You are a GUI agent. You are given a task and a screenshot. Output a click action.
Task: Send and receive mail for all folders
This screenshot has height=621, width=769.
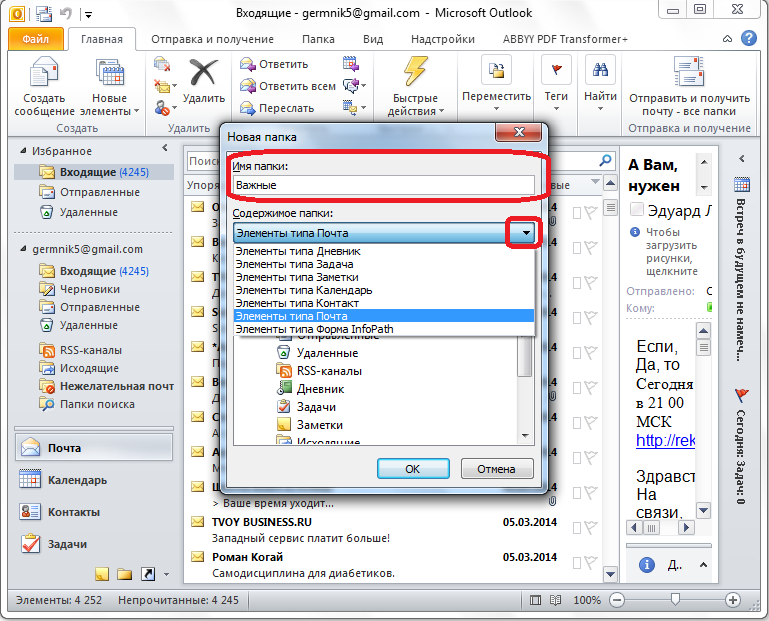(x=689, y=86)
